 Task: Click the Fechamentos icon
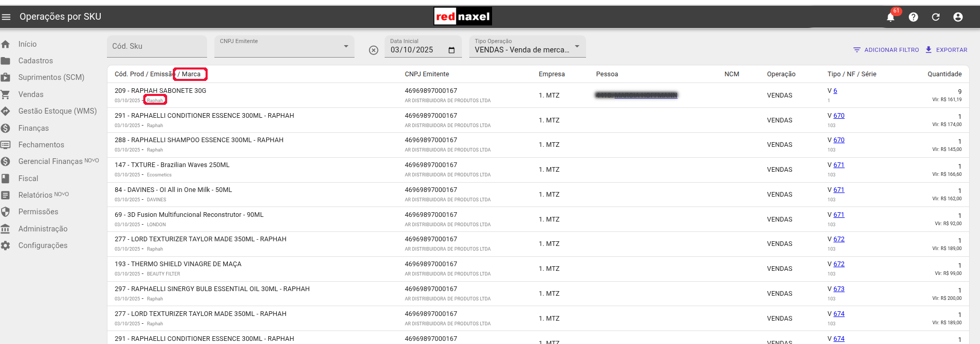[x=6, y=145]
